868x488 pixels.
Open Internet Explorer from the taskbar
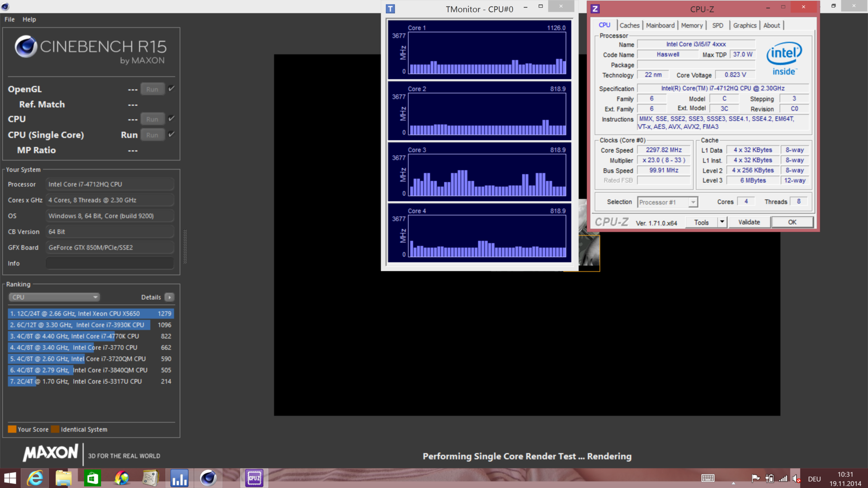tap(35, 478)
